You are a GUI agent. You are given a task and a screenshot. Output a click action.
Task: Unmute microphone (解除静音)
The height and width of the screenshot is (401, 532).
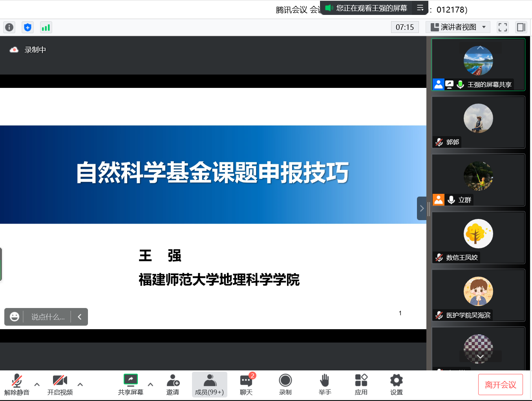(x=17, y=384)
